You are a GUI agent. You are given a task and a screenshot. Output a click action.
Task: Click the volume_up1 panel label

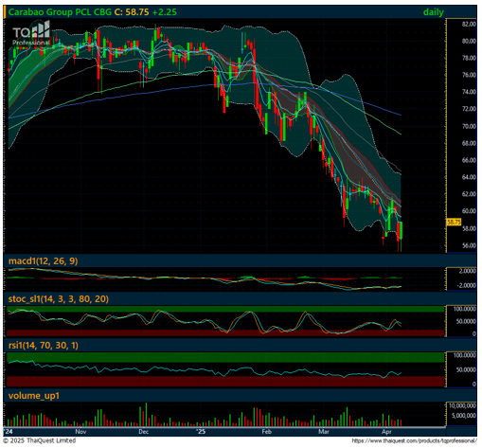(x=34, y=396)
